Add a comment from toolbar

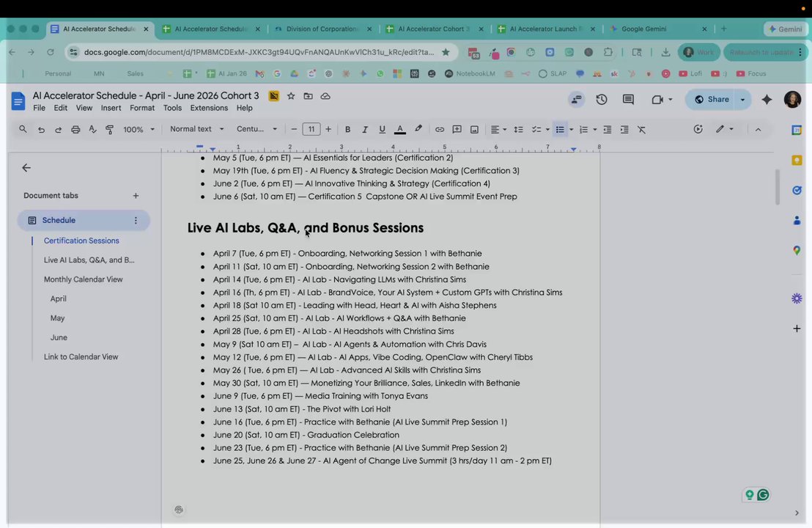pos(457,130)
